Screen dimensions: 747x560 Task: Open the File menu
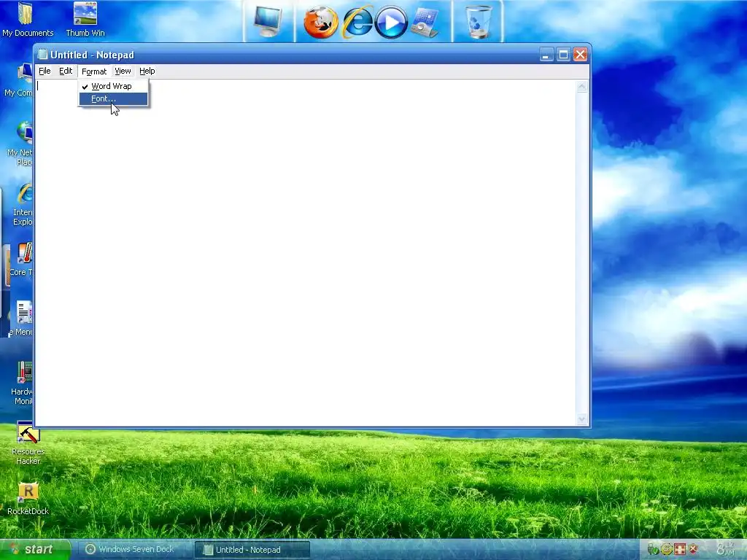click(44, 71)
